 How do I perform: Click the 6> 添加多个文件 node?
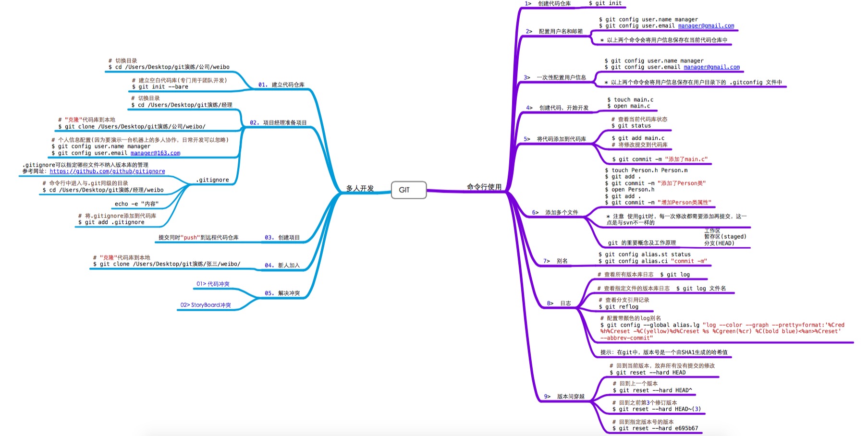pos(555,212)
